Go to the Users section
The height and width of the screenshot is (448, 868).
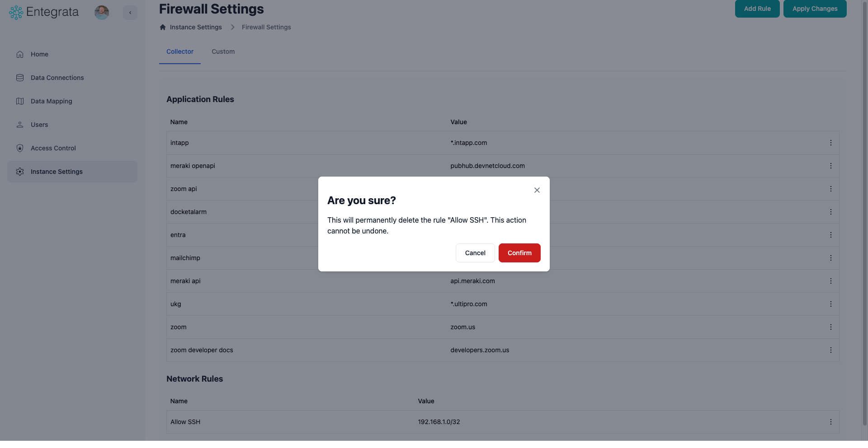coord(39,125)
